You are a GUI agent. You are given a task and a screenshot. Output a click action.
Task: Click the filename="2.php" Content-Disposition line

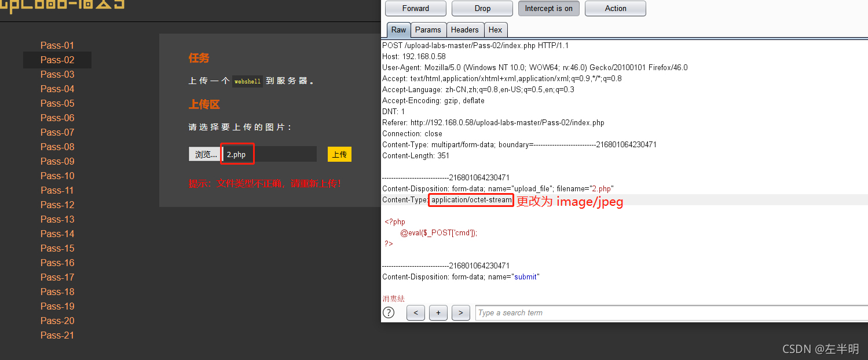pyautogui.click(x=498, y=188)
